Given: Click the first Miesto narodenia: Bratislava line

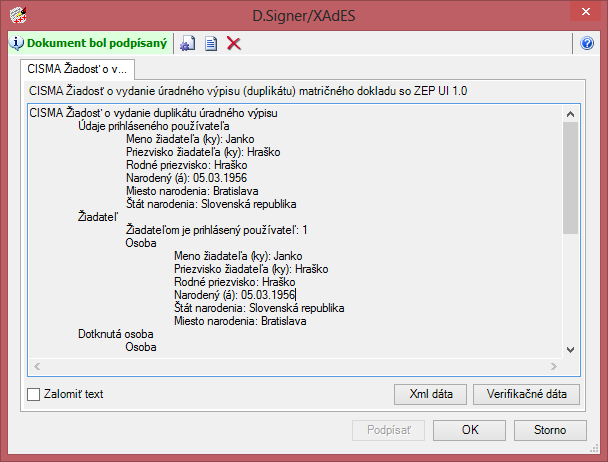Looking at the screenshot, I should (x=192, y=191).
